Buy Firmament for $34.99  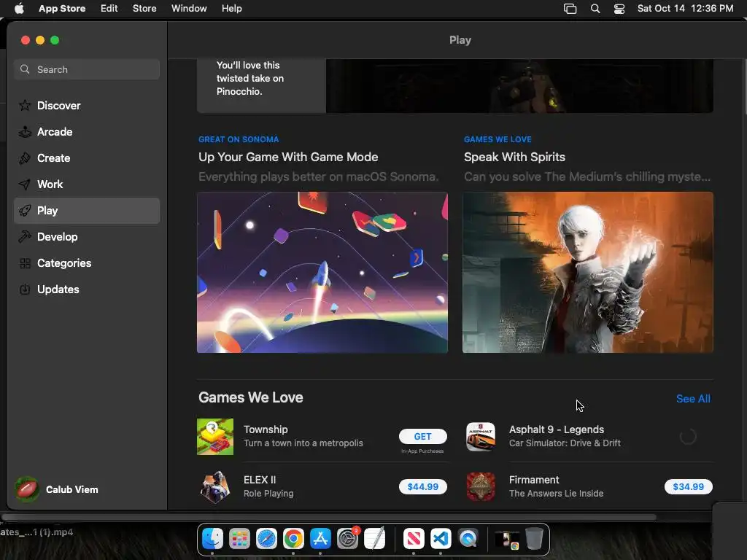coord(688,486)
